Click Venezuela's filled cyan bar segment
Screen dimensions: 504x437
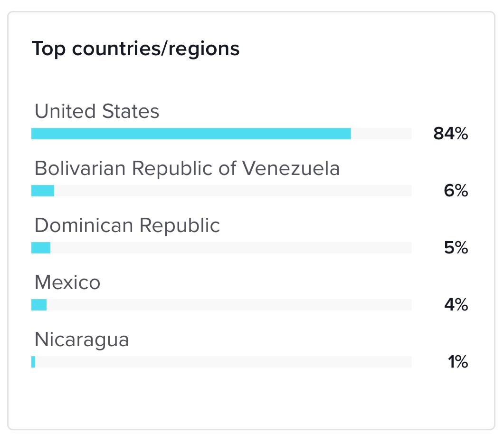[x=43, y=191]
